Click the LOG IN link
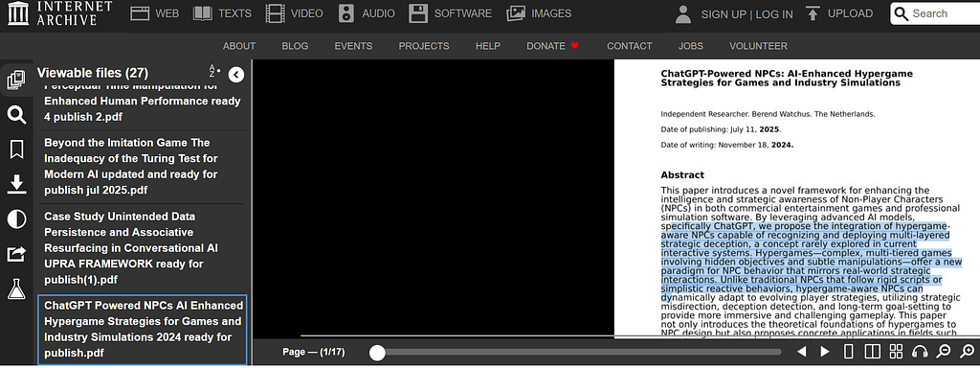The width and height of the screenshot is (980, 368). pyautogui.click(x=774, y=14)
